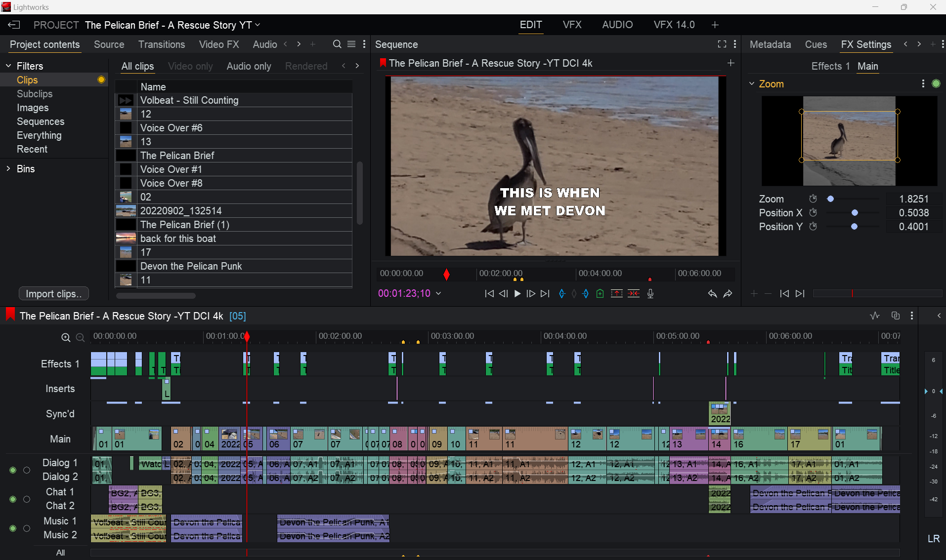Toggle fullscreen for the sequence viewer
The width and height of the screenshot is (946, 560).
click(x=722, y=44)
